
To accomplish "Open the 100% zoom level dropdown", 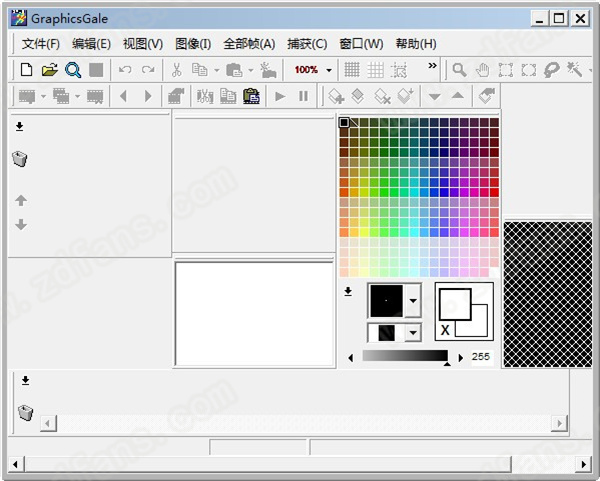I will click(329, 70).
